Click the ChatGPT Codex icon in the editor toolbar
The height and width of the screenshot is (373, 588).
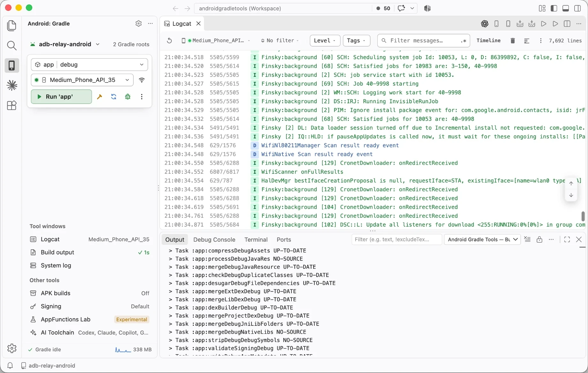tap(485, 24)
